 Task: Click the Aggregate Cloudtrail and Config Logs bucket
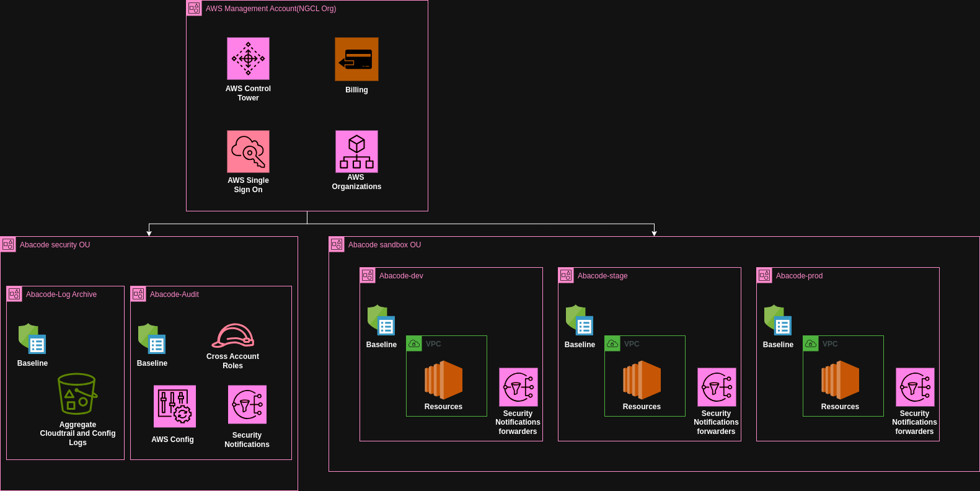77,394
